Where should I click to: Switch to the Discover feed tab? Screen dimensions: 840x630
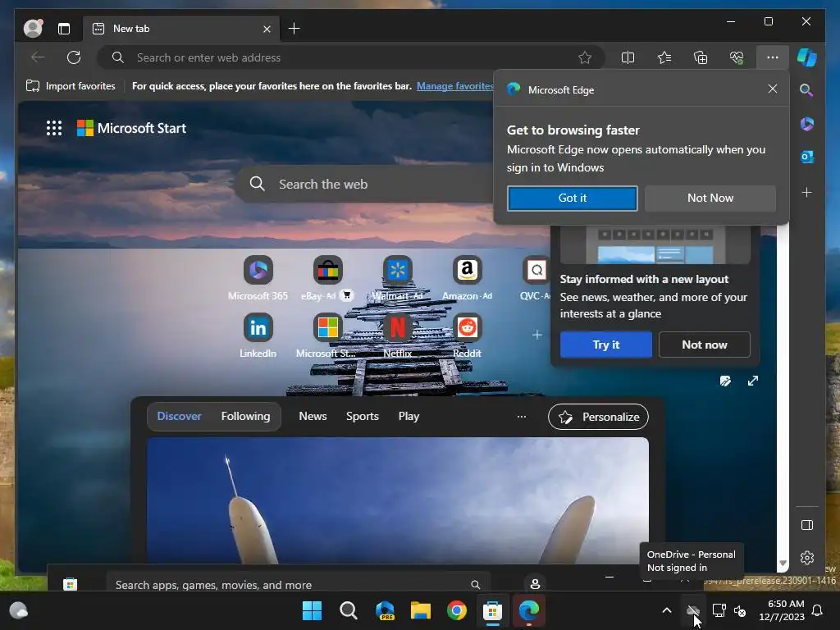[x=179, y=416]
